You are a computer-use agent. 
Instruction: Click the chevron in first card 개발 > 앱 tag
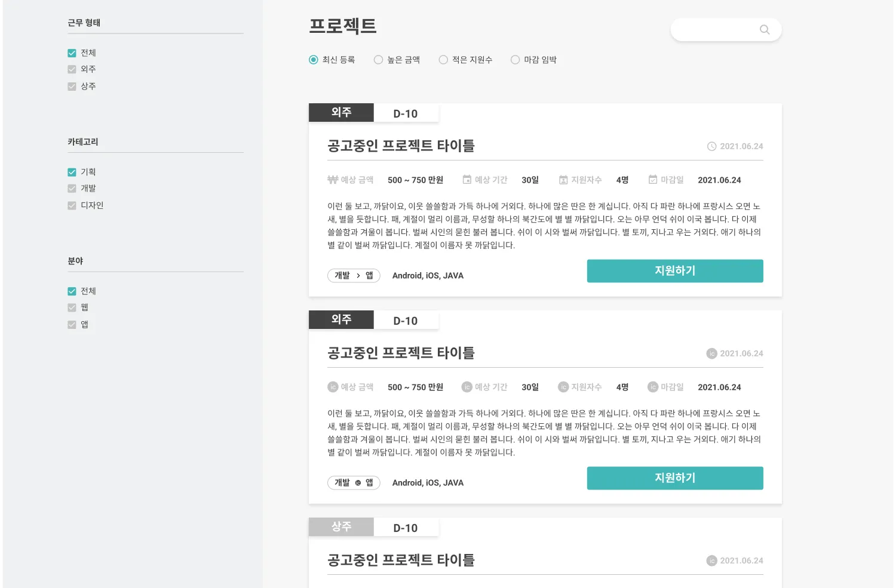click(x=358, y=276)
